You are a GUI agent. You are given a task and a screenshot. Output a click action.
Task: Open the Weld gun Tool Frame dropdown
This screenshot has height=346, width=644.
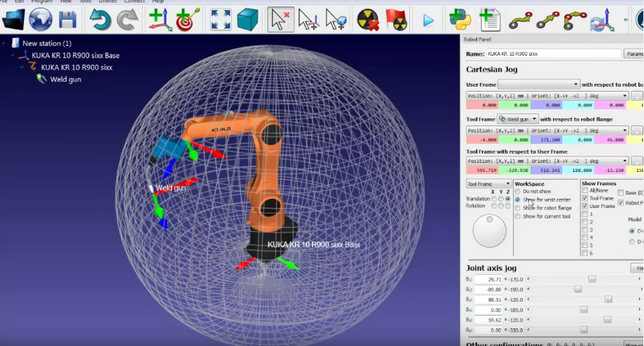click(517, 119)
